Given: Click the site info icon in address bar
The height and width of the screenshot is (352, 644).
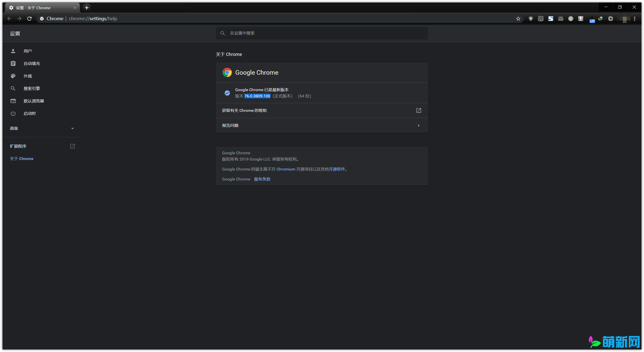Looking at the screenshot, I should 42,18.
